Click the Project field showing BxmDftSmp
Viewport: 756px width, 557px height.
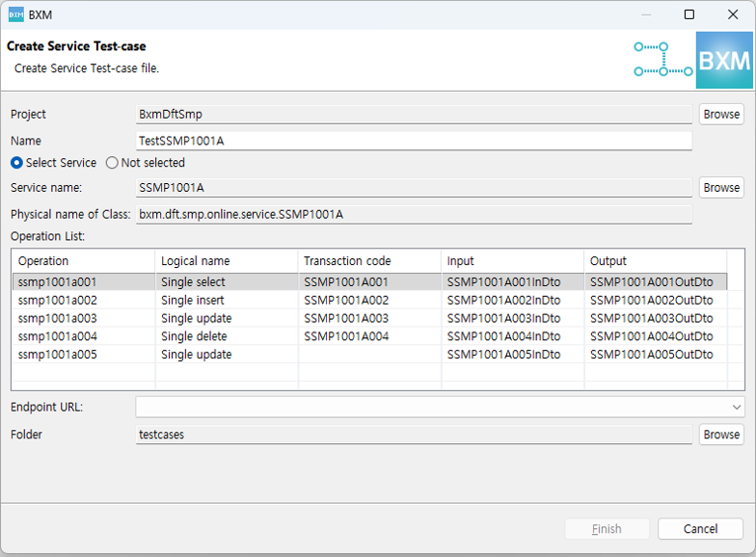414,114
